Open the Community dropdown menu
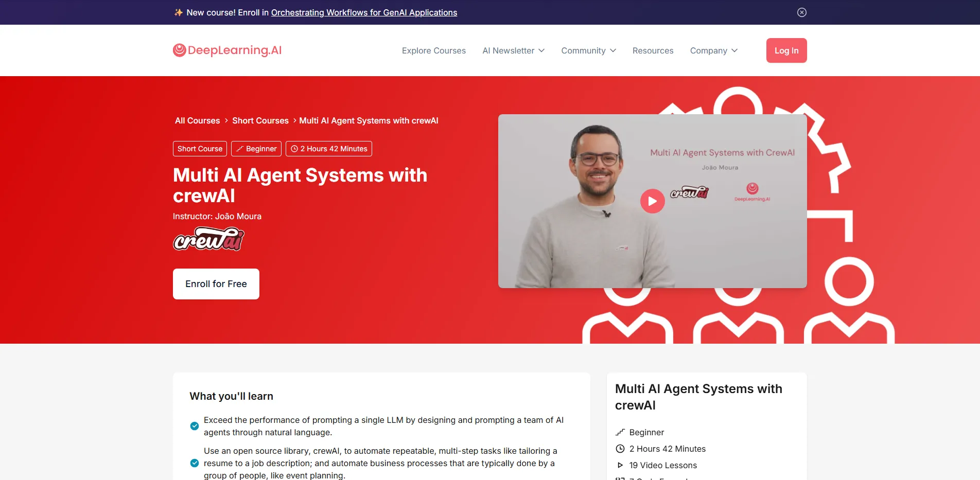 (588, 50)
